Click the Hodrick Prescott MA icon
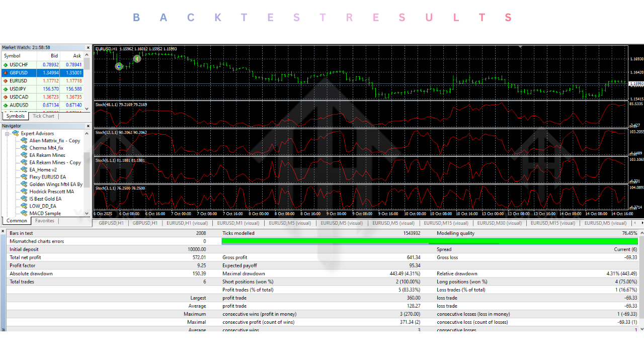This screenshot has height=362, width=644. (x=23, y=192)
